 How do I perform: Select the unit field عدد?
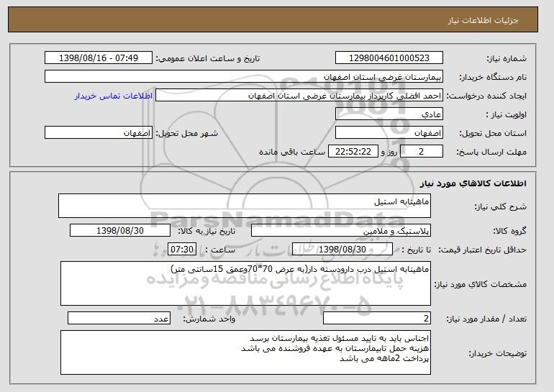coord(119,318)
